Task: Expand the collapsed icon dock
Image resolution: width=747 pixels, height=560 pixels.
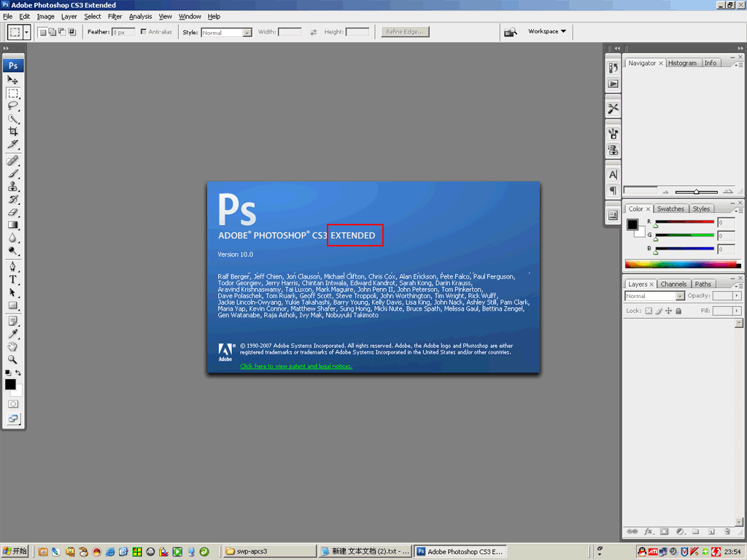Action: [617, 48]
